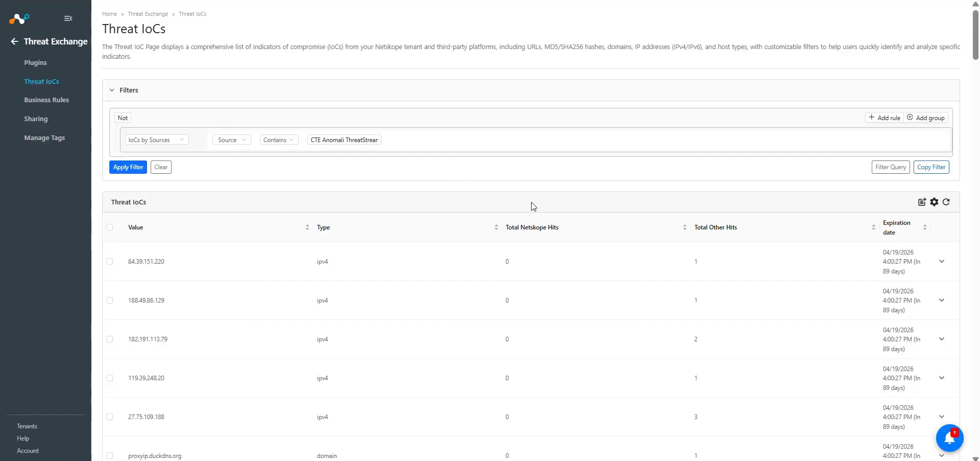Refresh the Threat IoCs table
This screenshot has width=980, height=461.
click(x=946, y=202)
